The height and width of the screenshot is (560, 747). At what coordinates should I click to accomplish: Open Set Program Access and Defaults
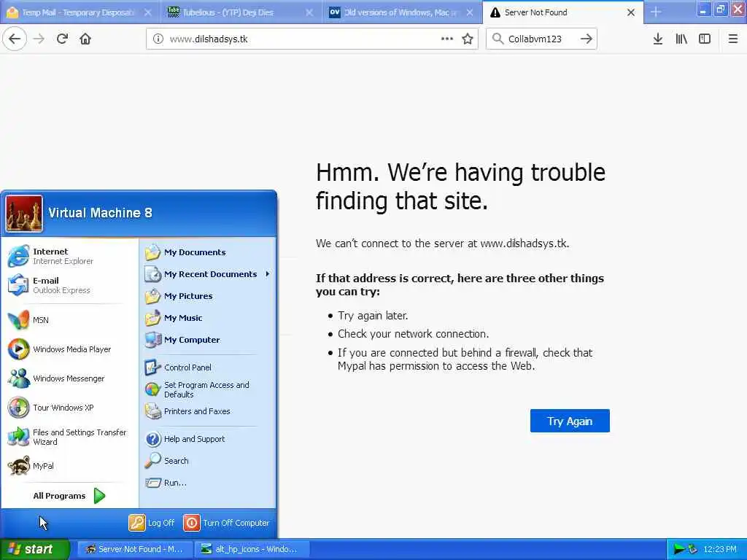207,389
